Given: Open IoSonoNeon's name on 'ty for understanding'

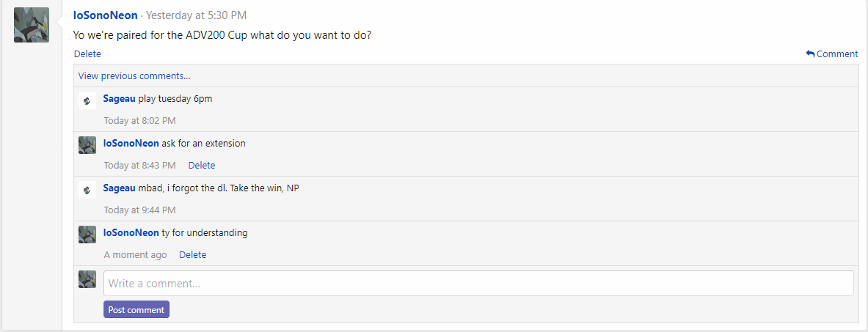Looking at the screenshot, I should [131, 233].
